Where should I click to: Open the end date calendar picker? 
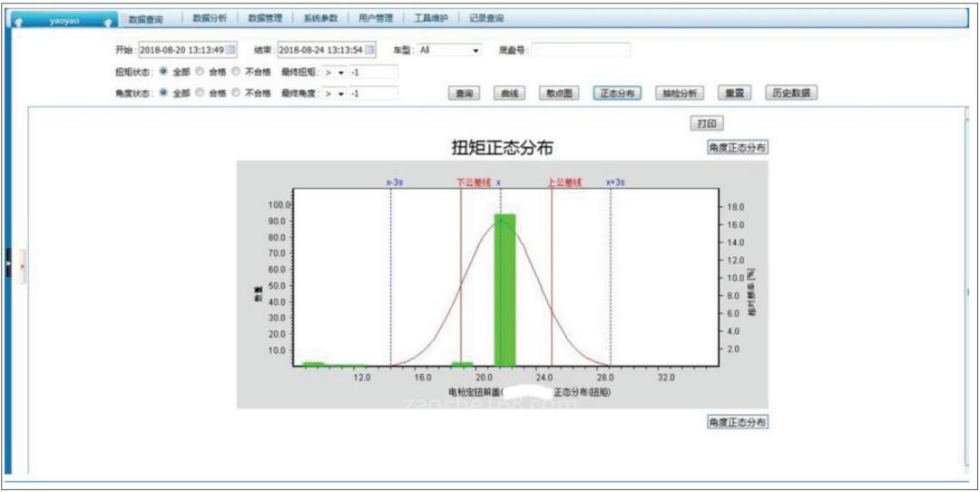(369, 50)
